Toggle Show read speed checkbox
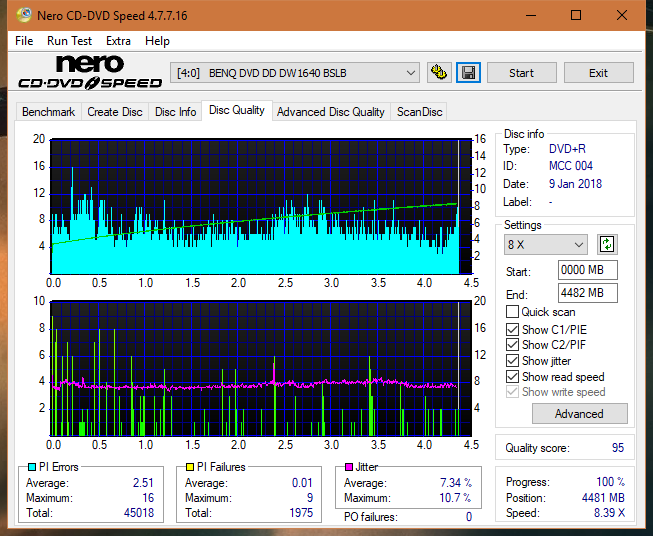The width and height of the screenshot is (653, 536). tap(512, 376)
